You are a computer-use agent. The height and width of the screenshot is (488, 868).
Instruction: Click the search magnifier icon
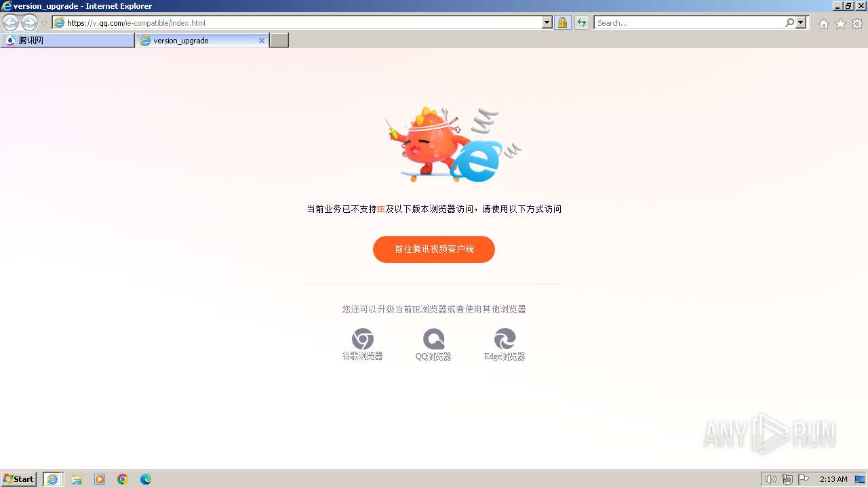click(x=789, y=23)
